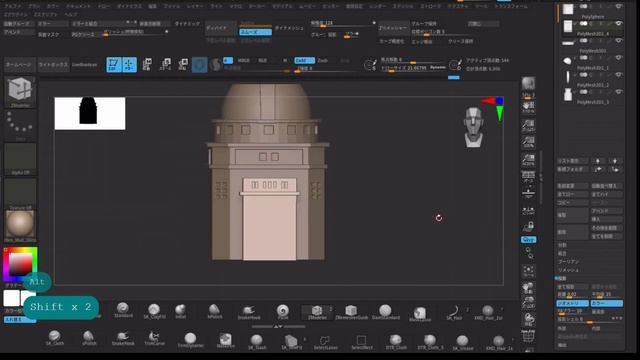This screenshot has width=640, height=360.
Task: Click the rainbow color picker square
Action: click(x=20, y=264)
